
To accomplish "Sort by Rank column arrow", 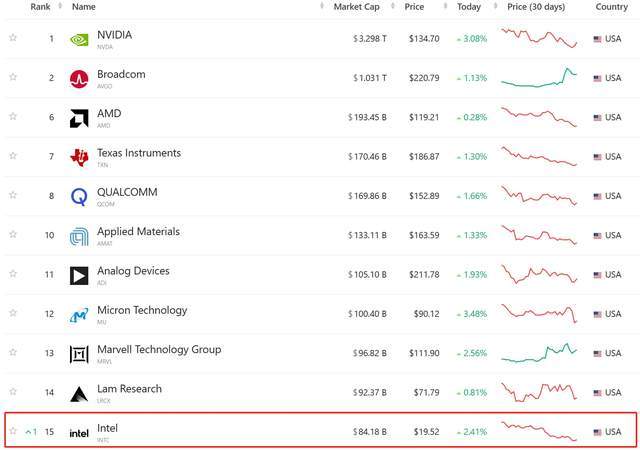I will pyautogui.click(x=60, y=6).
